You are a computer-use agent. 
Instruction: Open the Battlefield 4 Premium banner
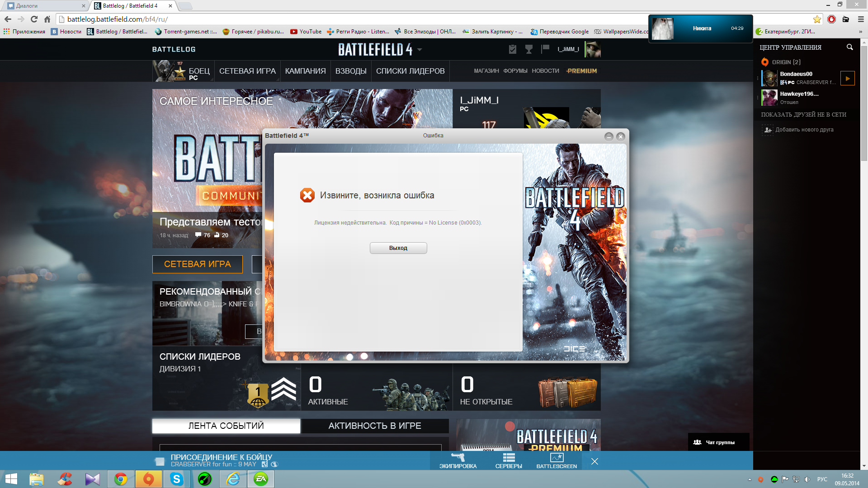point(528,435)
